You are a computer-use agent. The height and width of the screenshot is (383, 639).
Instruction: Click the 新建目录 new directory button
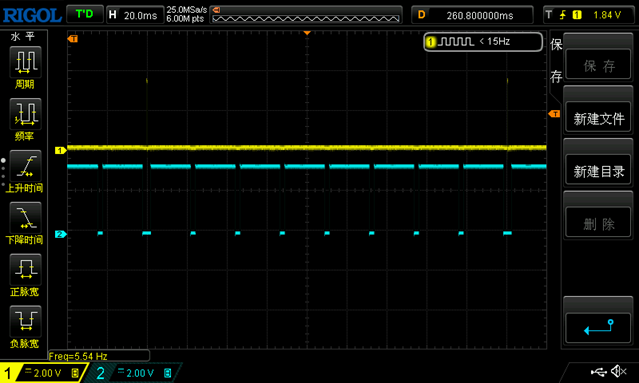point(598,170)
